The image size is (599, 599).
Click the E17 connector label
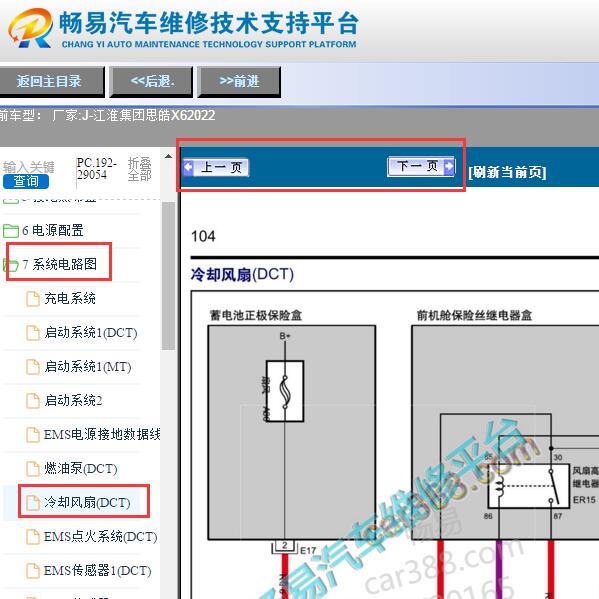[x=308, y=550]
